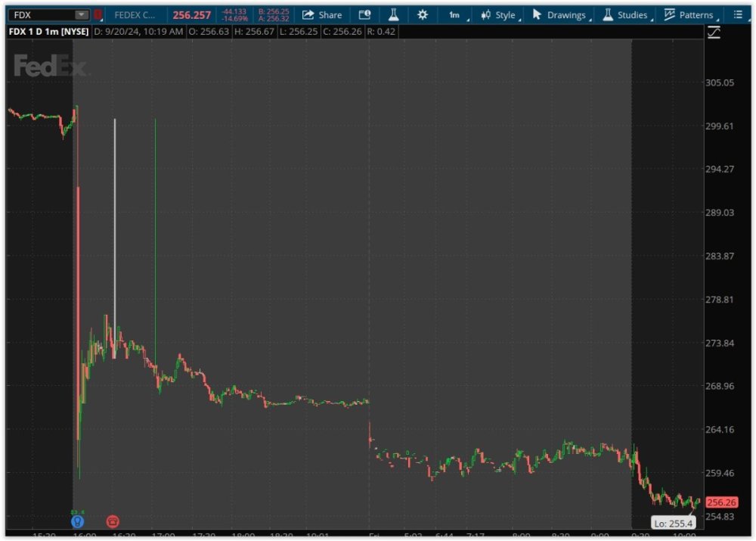Click the Patterns button

click(x=689, y=14)
